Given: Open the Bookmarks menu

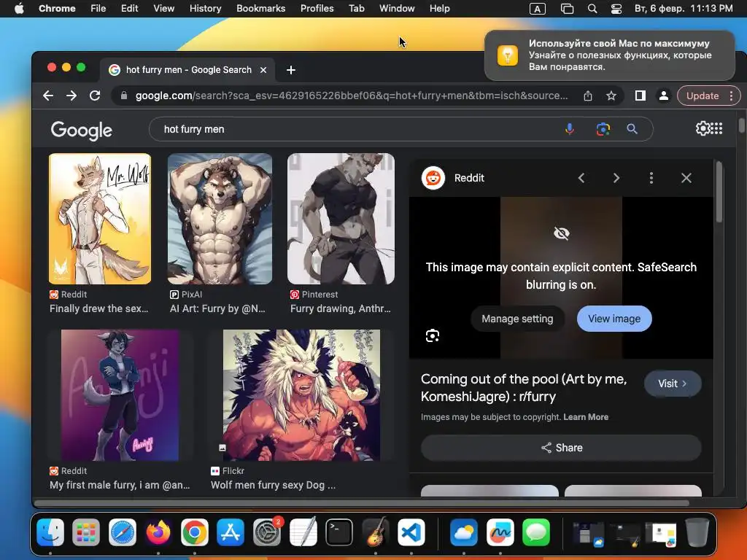Looking at the screenshot, I should click(260, 9).
